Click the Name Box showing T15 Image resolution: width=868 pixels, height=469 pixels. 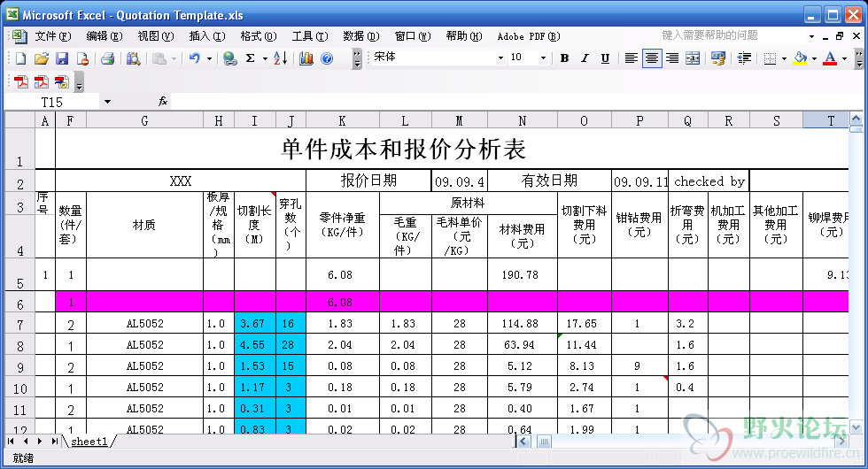pos(52,102)
